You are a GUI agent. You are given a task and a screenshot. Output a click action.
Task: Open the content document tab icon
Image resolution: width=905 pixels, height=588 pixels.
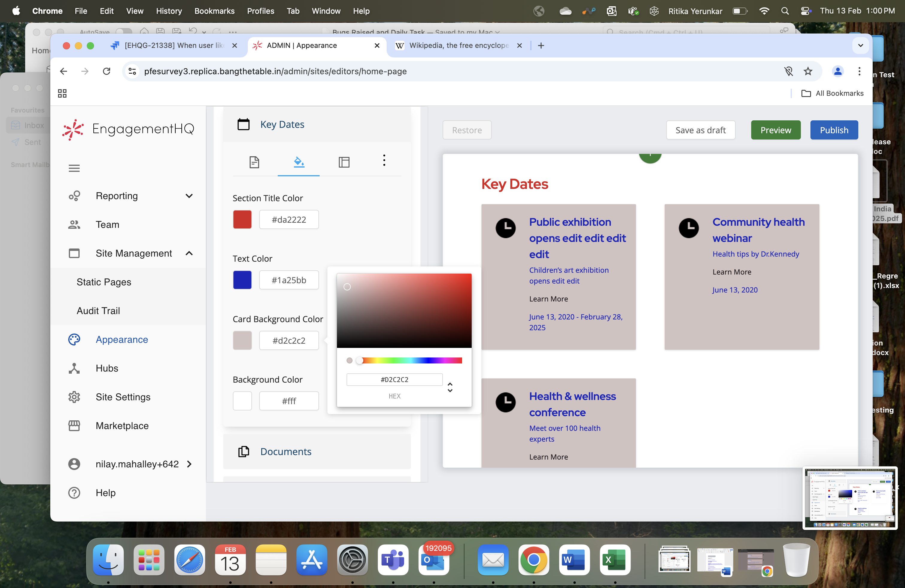(x=254, y=162)
